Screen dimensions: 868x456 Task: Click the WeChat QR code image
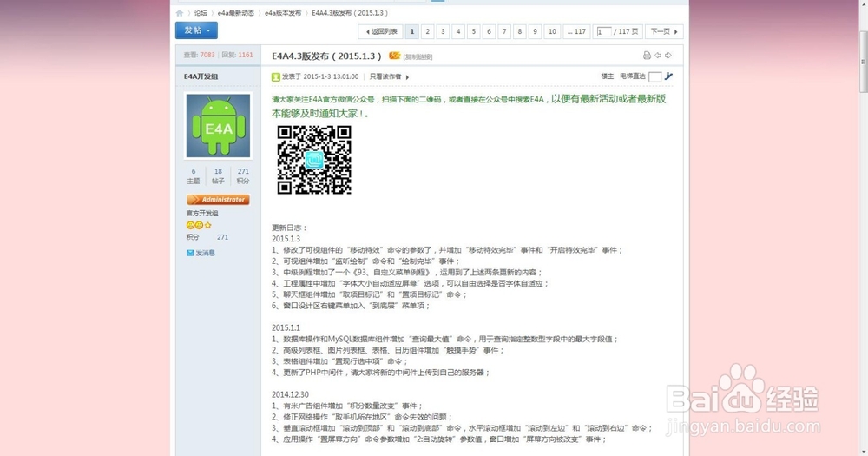point(314,160)
